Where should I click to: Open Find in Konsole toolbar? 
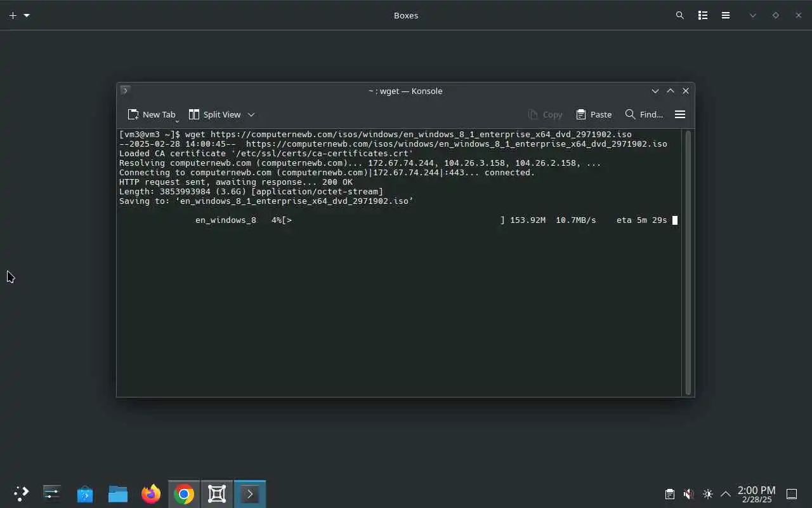click(x=644, y=114)
